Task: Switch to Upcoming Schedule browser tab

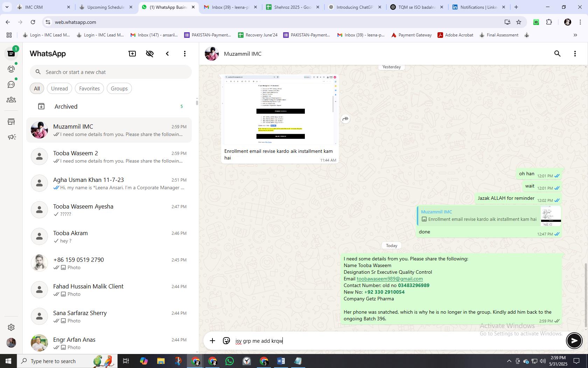Action: pyautogui.click(x=106, y=7)
